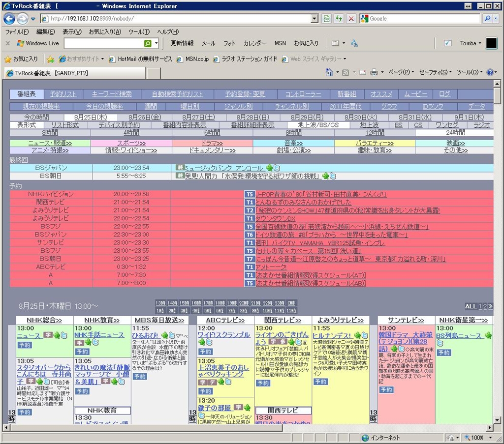Viewport: 504px width, 444px height.
Task: Click the Windows Live translate icon
Action: coord(354,43)
